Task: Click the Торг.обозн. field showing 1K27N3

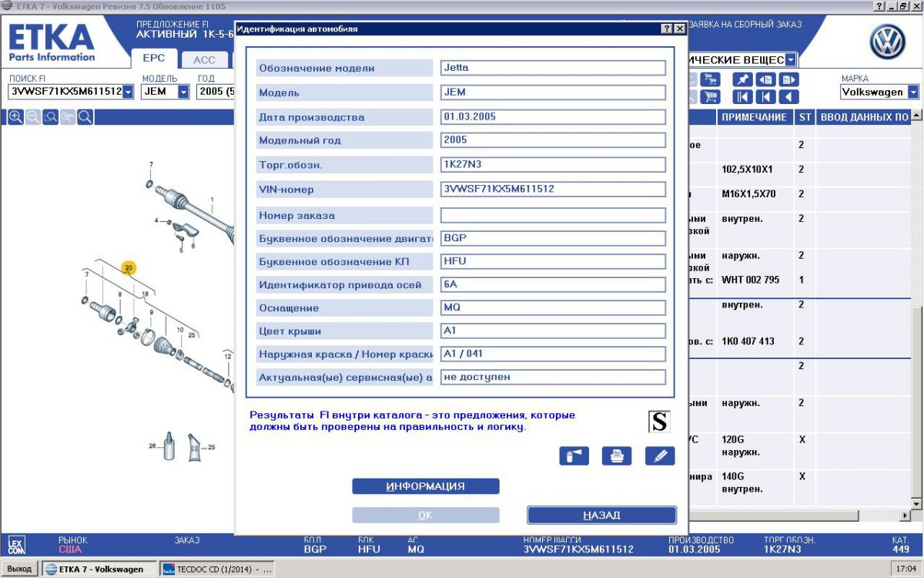Action: click(553, 164)
